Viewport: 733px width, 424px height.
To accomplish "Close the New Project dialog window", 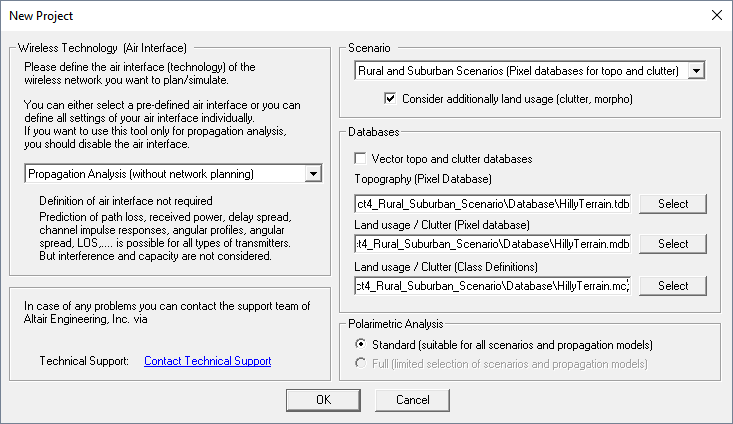I will pos(715,16).
